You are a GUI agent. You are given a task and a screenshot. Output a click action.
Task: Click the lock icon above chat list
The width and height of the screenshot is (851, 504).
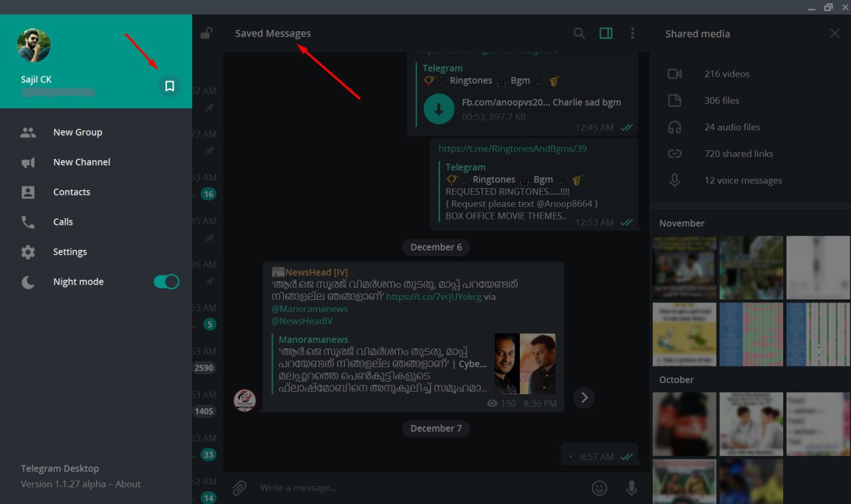click(x=207, y=33)
